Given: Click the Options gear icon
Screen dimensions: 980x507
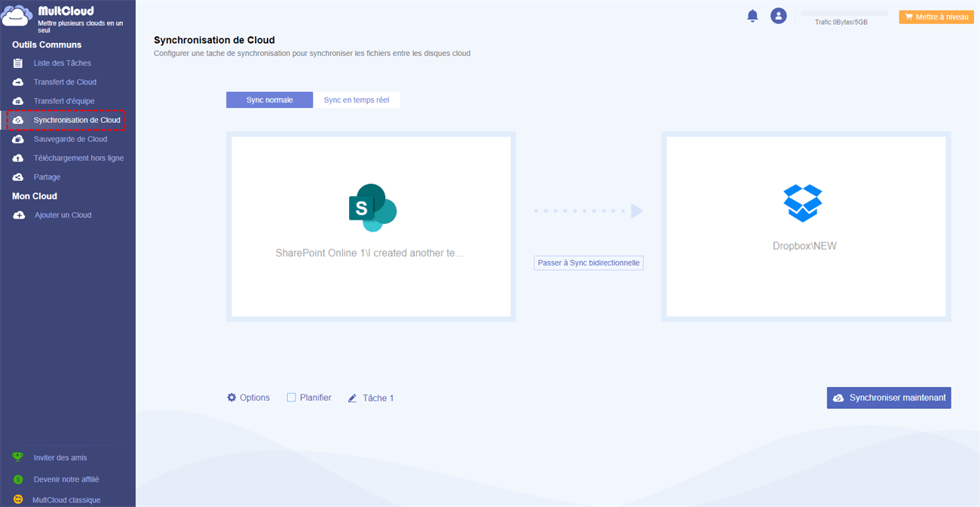Looking at the screenshot, I should click(231, 397).
